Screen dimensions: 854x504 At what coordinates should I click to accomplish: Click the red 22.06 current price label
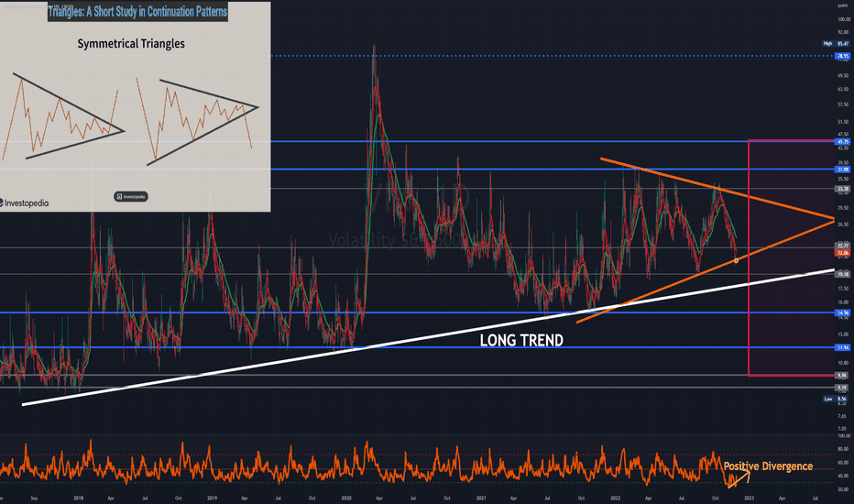[843, 253]
